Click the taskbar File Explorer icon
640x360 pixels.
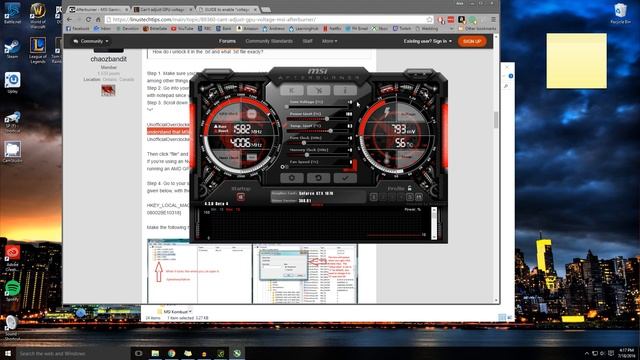coord(155,353)
